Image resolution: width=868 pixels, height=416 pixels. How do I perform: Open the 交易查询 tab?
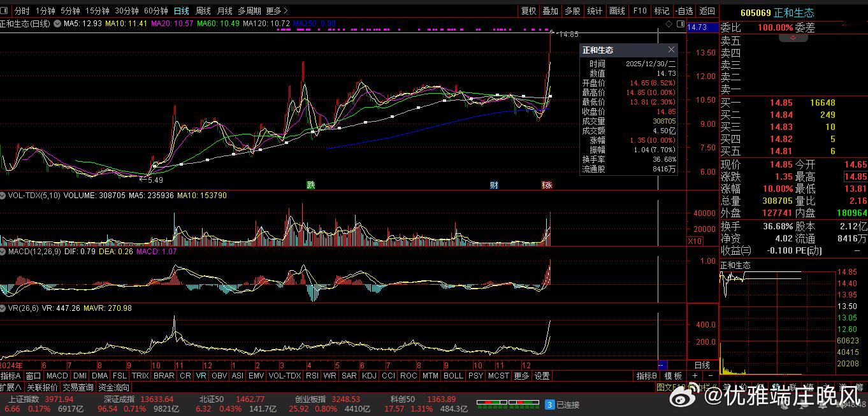pos(78,387)
